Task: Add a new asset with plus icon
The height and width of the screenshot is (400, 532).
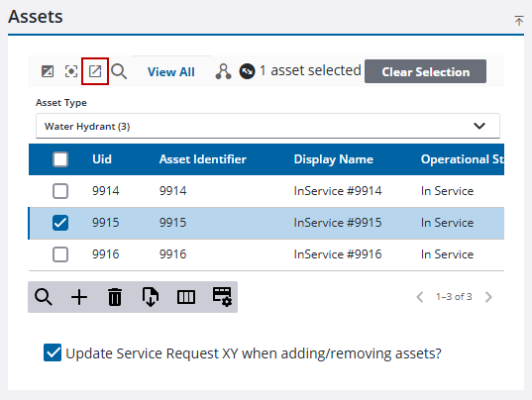Action: point(79,297)
